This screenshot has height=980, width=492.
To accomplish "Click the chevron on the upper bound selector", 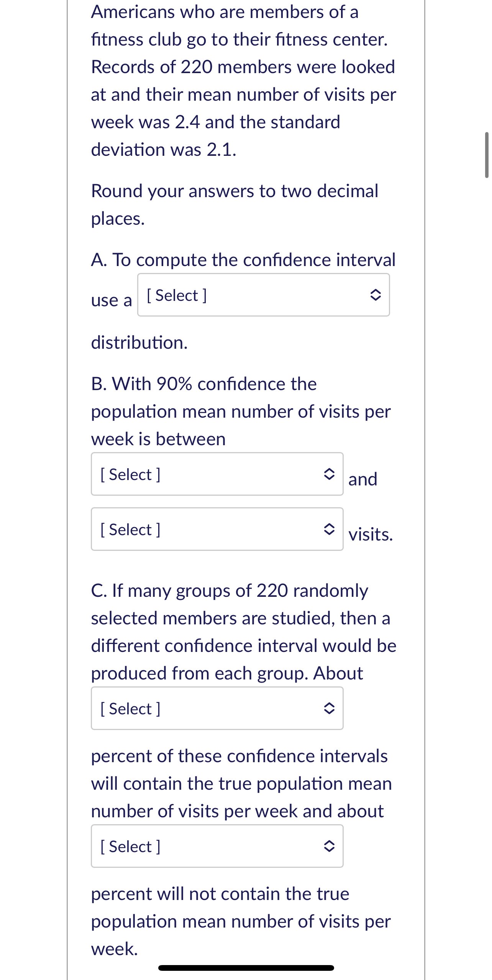I will [x=330, y=530].
